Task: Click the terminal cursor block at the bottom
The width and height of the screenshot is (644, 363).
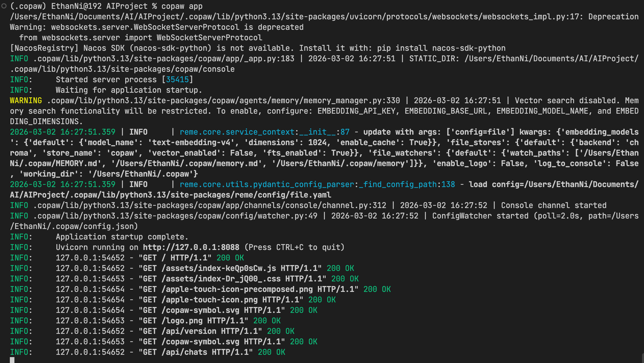Action: point(12,360)
